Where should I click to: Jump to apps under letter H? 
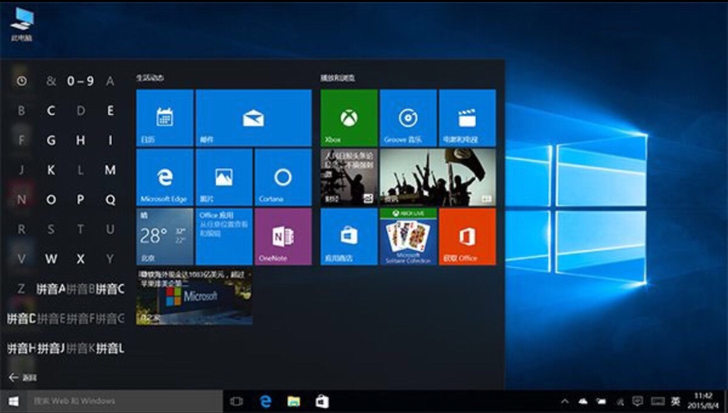pyautogui.click(x=80, y=140)
